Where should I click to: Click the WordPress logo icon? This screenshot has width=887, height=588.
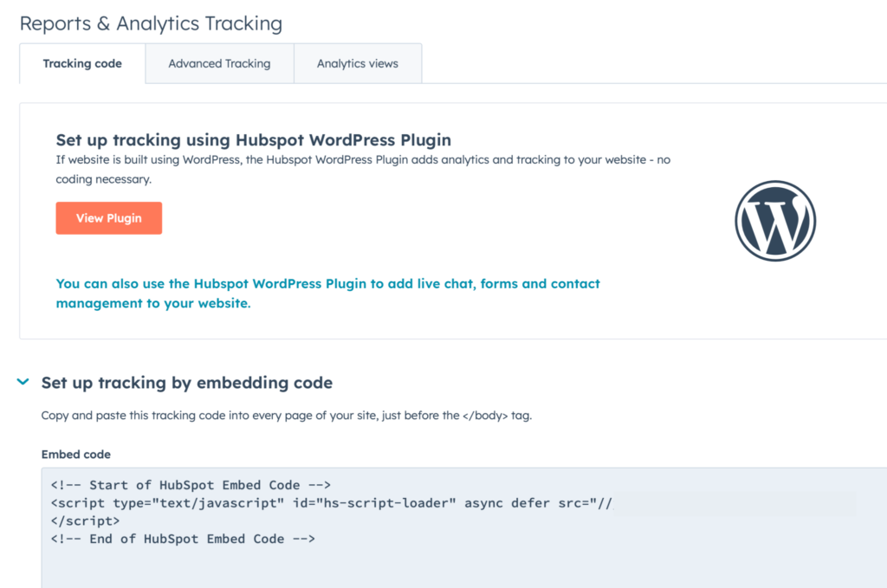[x=775, y=221]
